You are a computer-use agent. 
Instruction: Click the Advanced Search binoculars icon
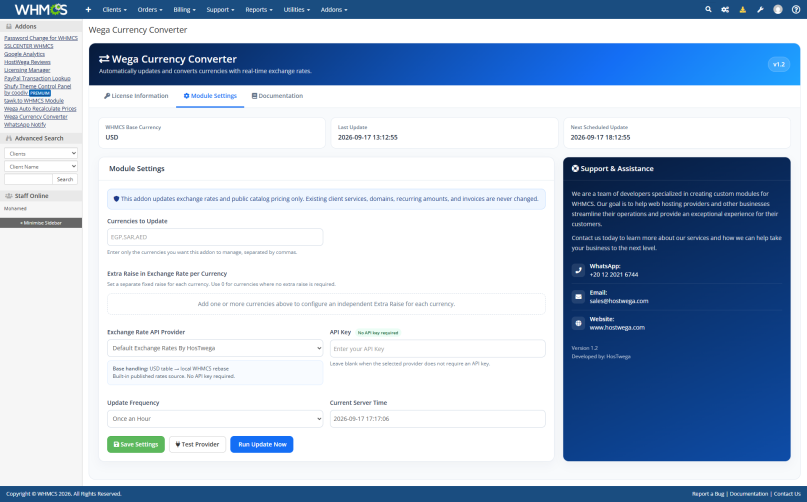pos(9,138)
